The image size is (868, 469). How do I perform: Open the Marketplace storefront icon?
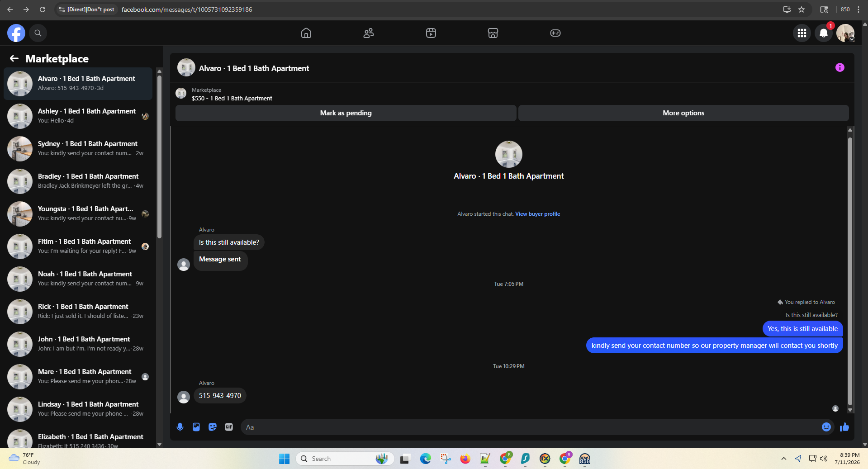click(x=493, y=33)
